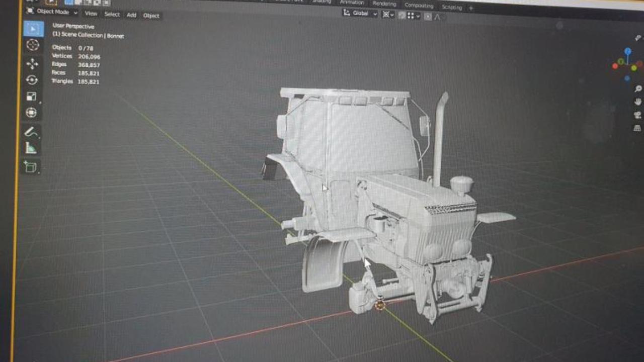The image size is (644, 362).
Task: Select the Measure tool
Action: [x=31, y=148]
